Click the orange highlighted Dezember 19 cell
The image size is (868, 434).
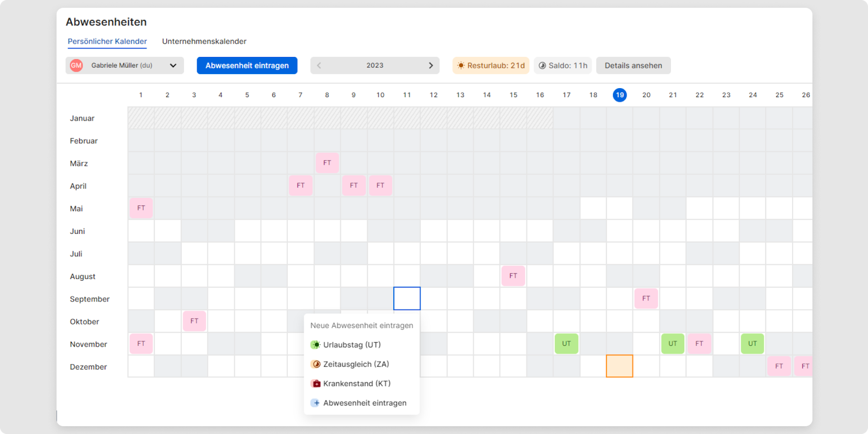pyautogui.click(x=620, y=366)
